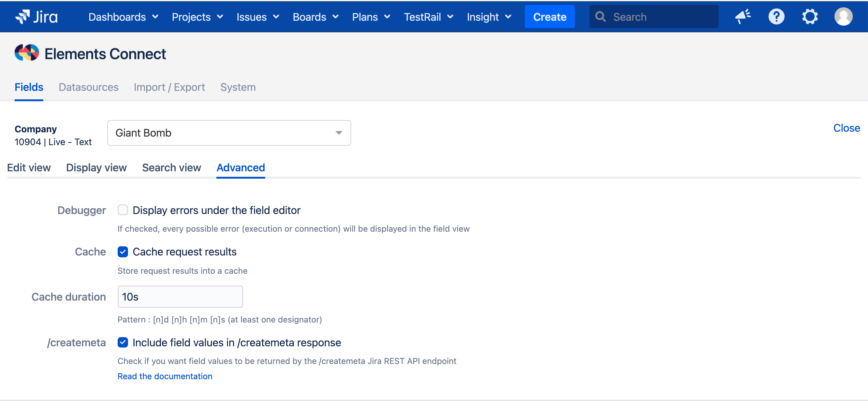Switch to the Datasources tab
The height and width of the screenshot is (403, 868).
click(88, 87)
